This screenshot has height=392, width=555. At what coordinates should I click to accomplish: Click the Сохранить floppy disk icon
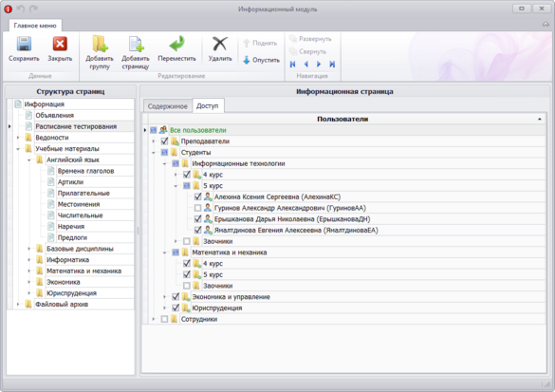coord(24,45)
